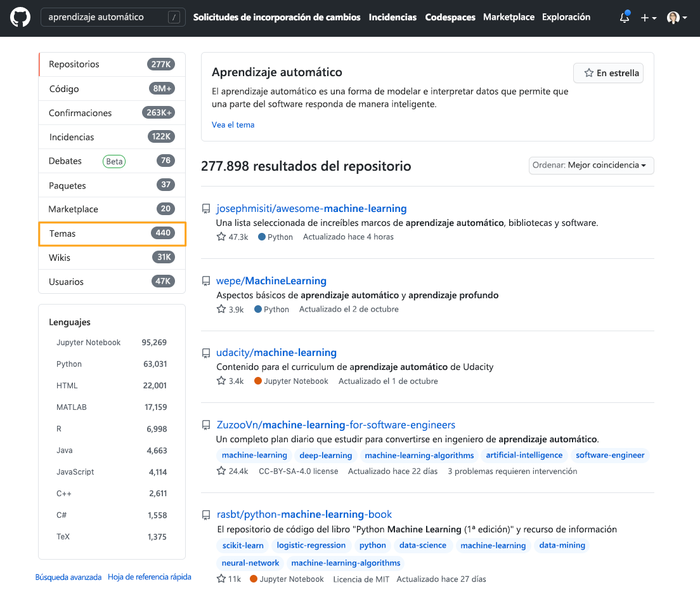Click the star icon in En estrella button
This screenshot has width=700, height=599.
pos(589,73)
